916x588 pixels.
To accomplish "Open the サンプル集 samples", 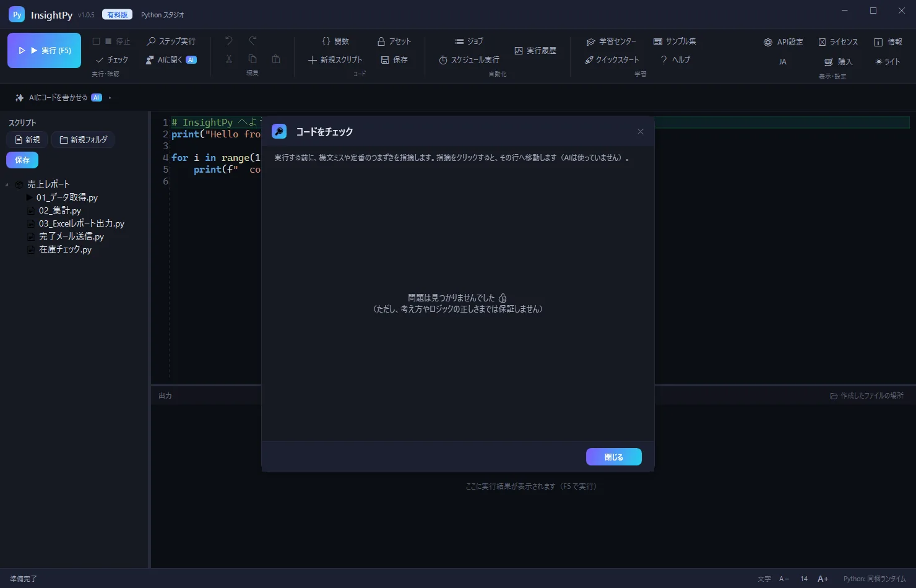I will click(x=675, y=41).
